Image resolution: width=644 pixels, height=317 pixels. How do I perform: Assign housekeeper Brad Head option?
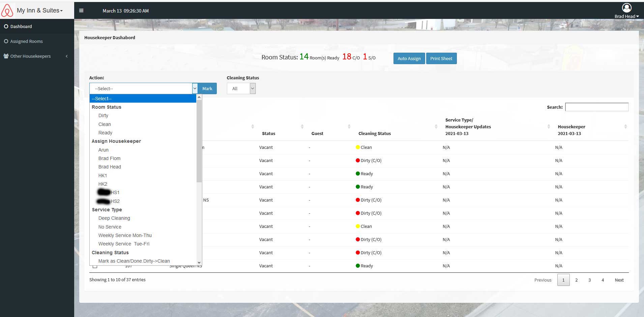click(110, 167)
